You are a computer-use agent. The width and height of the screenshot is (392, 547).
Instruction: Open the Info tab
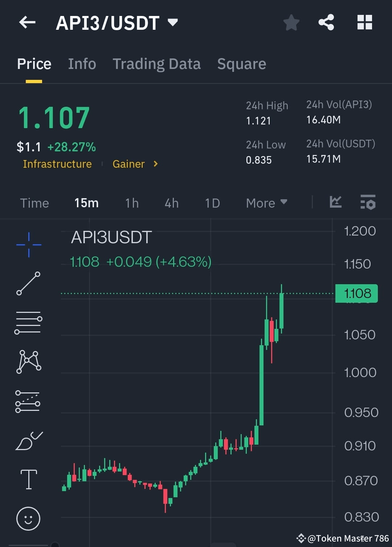(x=82, y=64)
